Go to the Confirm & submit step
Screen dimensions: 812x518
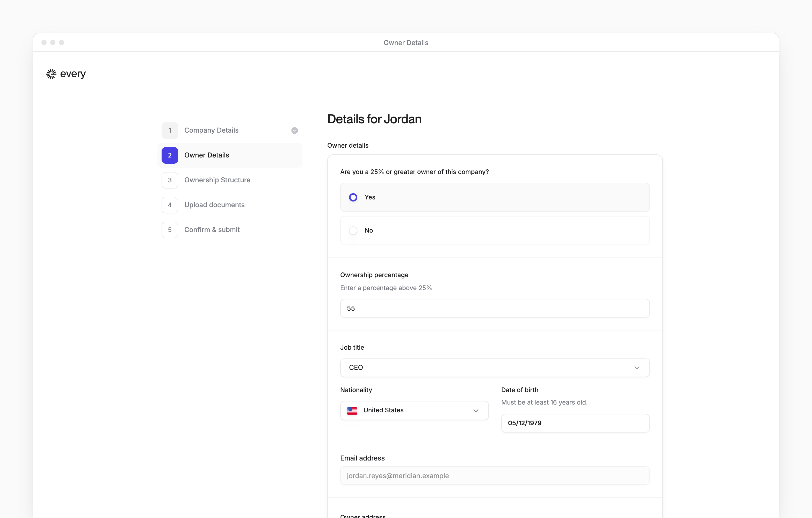pyautogui.click(x=230, y=230)
